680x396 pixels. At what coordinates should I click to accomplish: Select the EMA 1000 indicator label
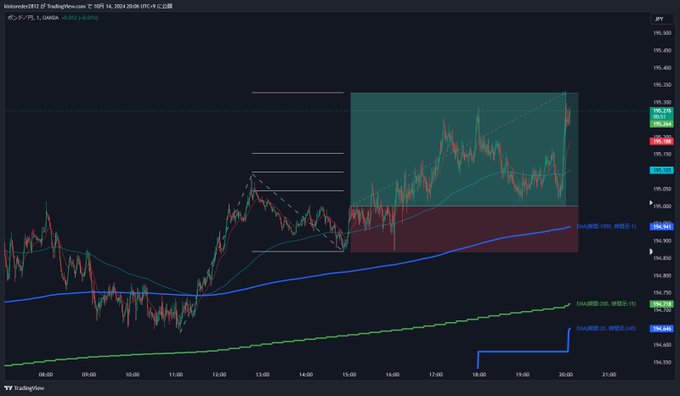point(606,226)
